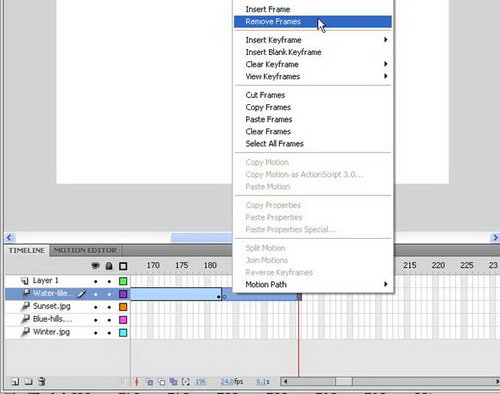Select the Layer 1 timeline layer
This screenshot has height=394, width=500.
click(x=67, y=281)
